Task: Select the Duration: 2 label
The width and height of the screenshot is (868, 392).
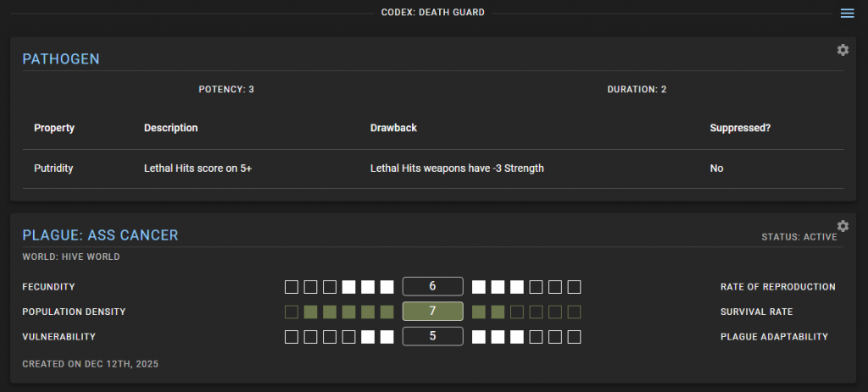Action: click(x=637, y=89)
